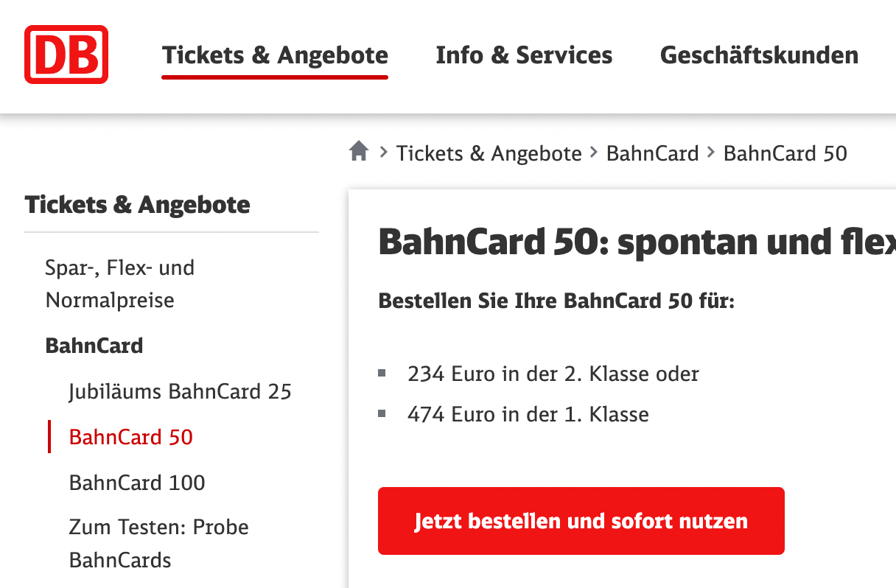Click the DB logo
The height and width of the screenshot is (588, 896).
pyautogui.click(x=66, y=55)
